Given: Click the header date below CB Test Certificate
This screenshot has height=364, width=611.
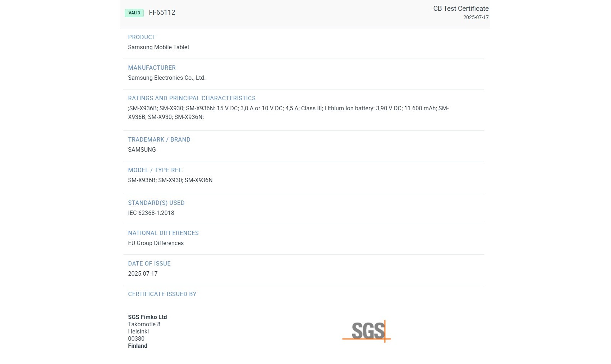Looking at the screenshot, I should (476, 17).
